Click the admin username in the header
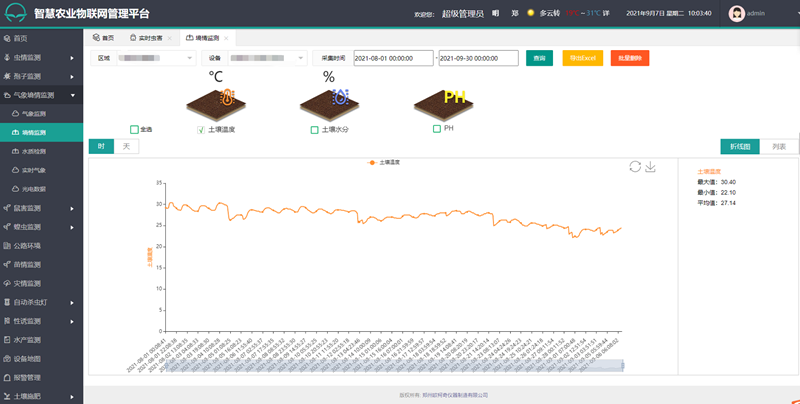 point(756,13)
